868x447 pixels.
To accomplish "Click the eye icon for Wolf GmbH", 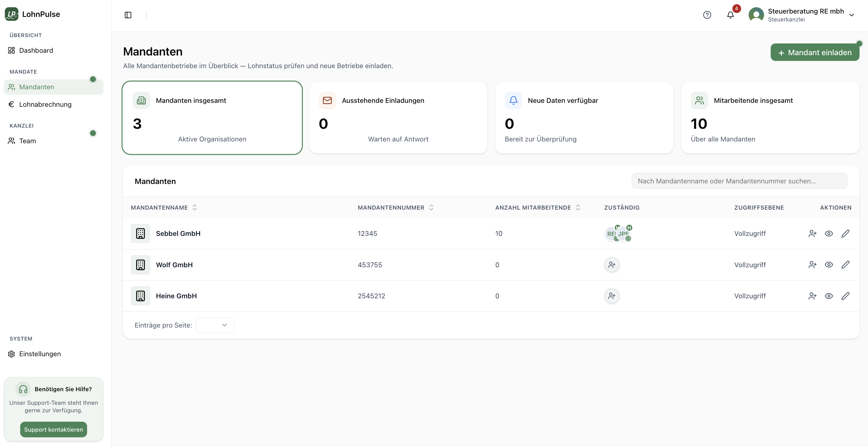I will (x=829, y=265).
